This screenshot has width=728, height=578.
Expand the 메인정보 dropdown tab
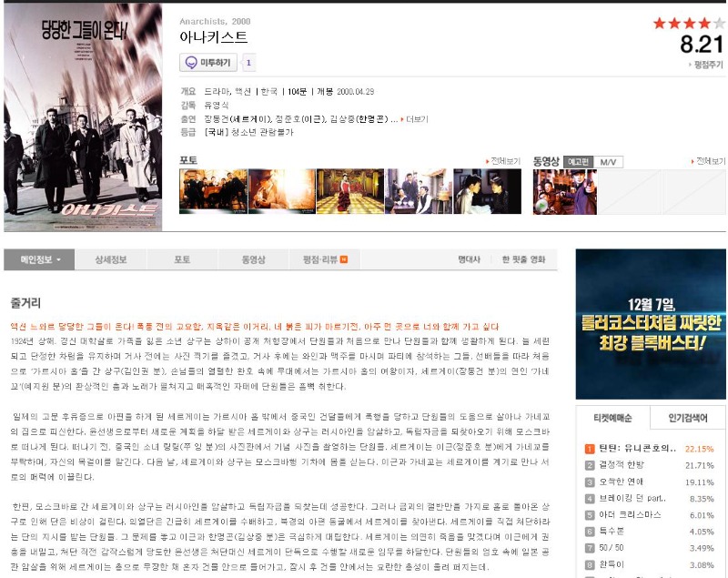(39, 259)
